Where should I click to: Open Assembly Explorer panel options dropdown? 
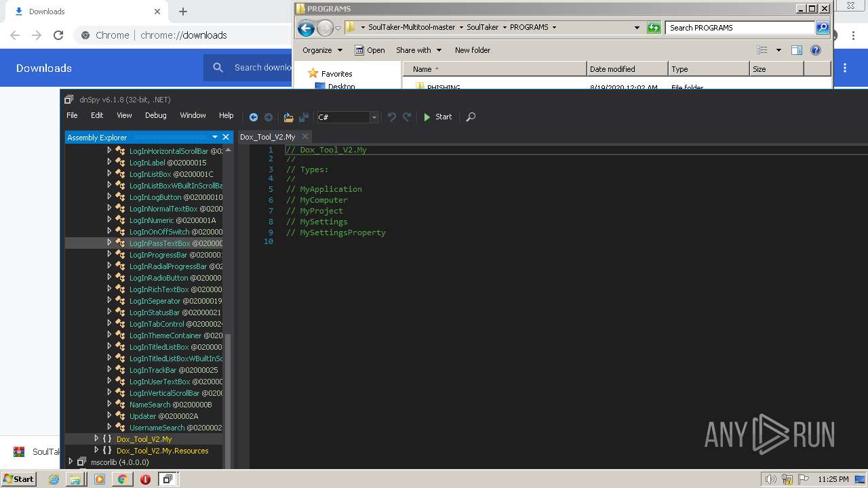pyautogui.click(x=215, y=137)
